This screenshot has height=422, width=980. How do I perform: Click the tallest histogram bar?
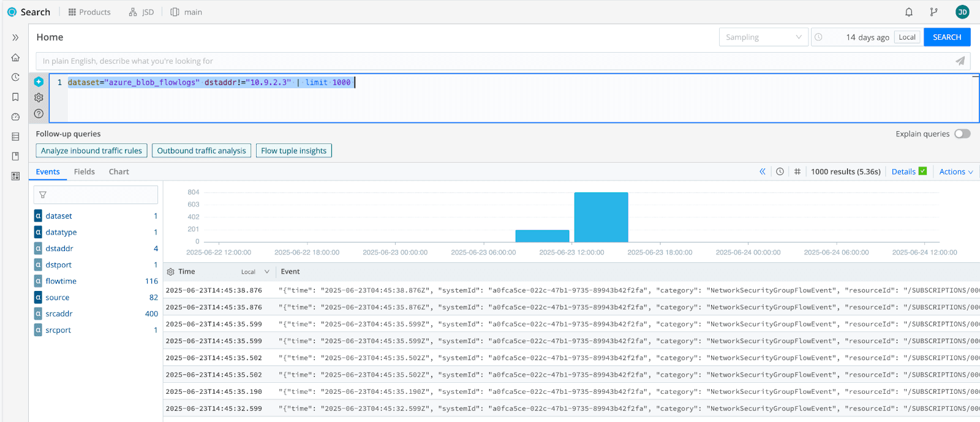pos(601,217)
